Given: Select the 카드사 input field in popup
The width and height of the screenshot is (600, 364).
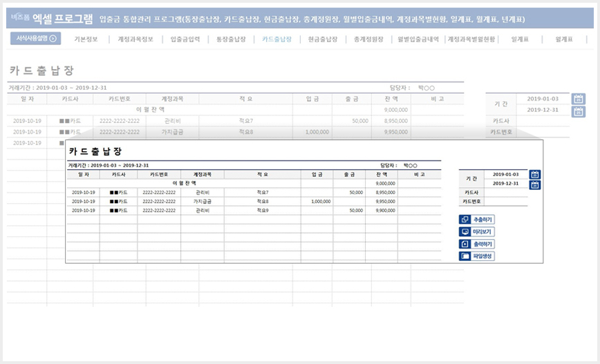Looking at the screenshot, I should [506, 192].
